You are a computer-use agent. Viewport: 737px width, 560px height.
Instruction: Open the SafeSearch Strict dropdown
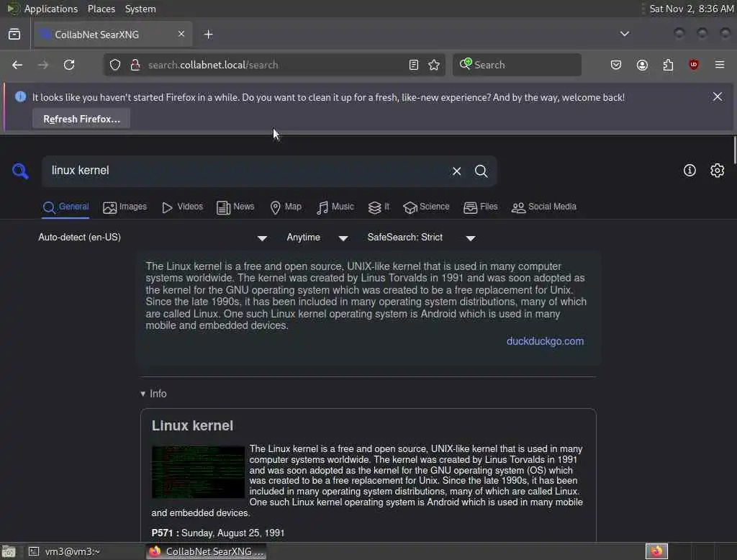(421, 238)
